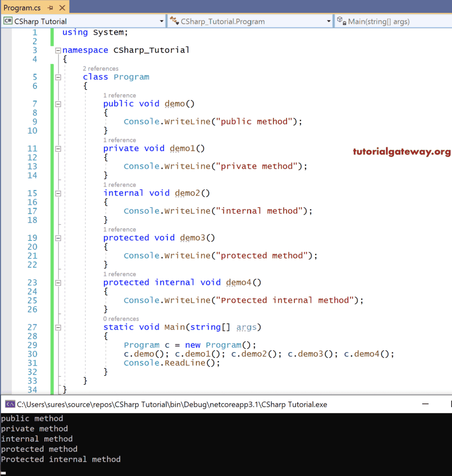Click the 'Program' class name on line 5

[131, 77]
